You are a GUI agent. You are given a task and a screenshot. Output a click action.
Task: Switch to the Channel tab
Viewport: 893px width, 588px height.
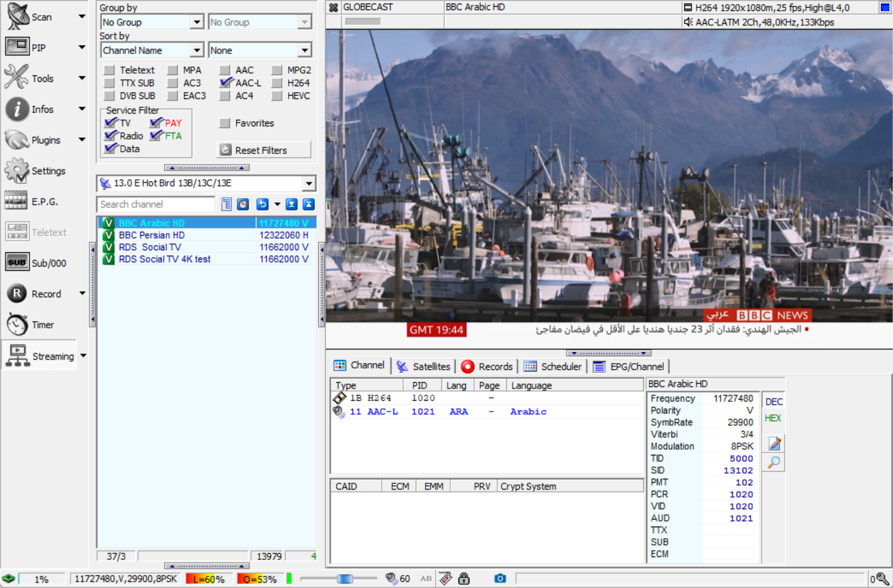coord(359,366)
